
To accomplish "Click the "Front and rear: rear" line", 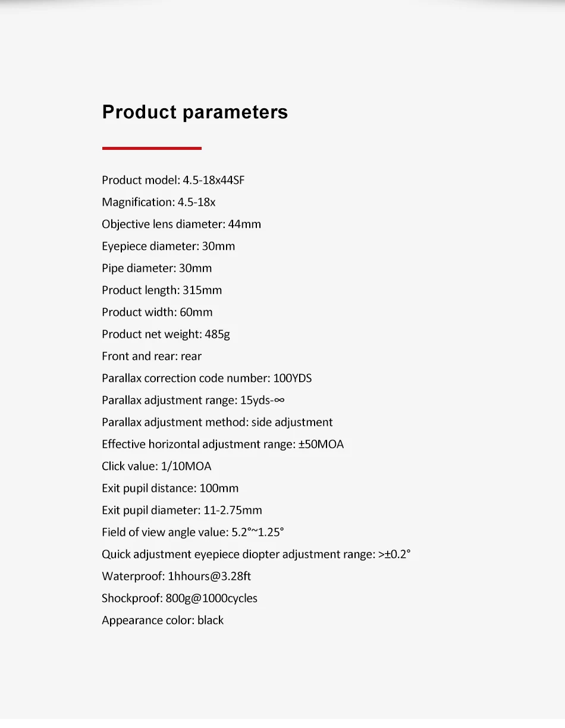I will 152,356.
